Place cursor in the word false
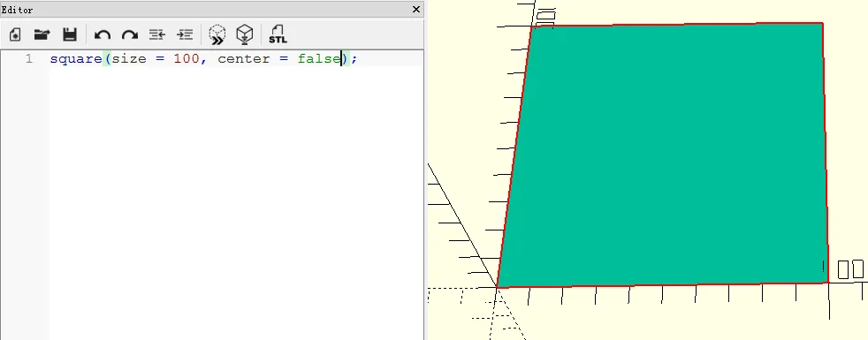The width and height of the screenshot is (868, 340). pyautogui.click(x=319, y=58)
